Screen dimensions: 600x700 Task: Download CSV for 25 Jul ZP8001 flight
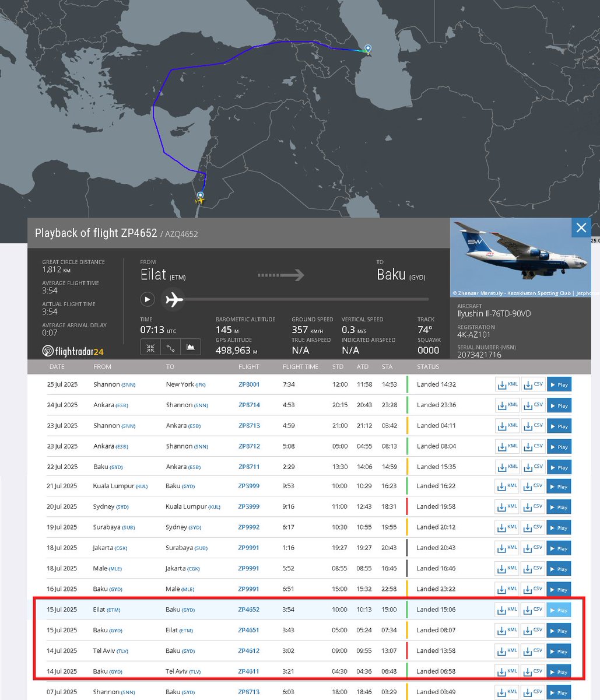tap(533, 385)
